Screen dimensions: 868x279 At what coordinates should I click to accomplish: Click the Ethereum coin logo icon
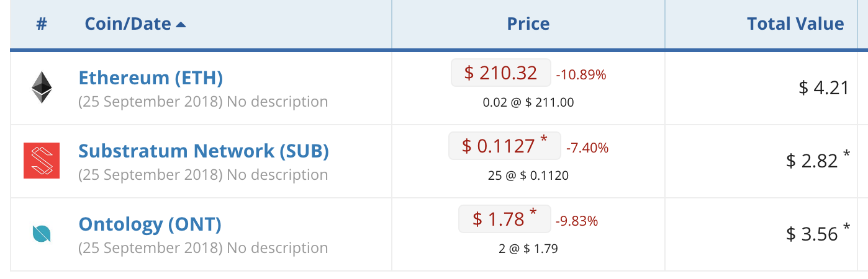pos(42,87)
